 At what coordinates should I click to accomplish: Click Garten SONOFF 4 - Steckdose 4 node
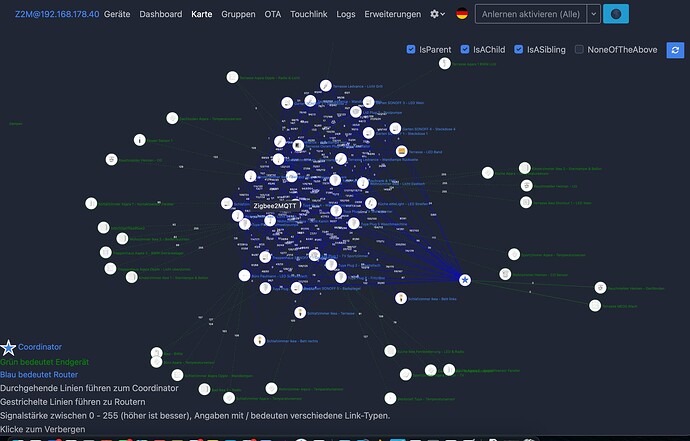point(395,129)
